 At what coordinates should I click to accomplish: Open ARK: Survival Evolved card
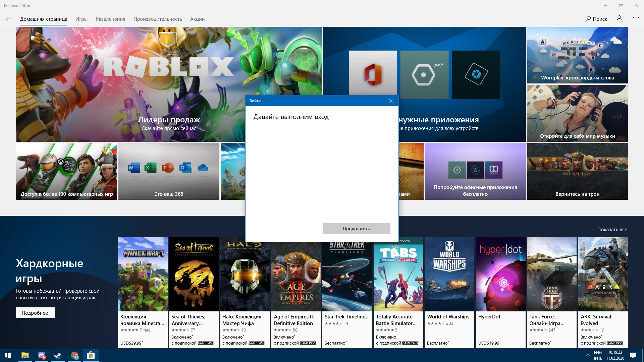603,292
